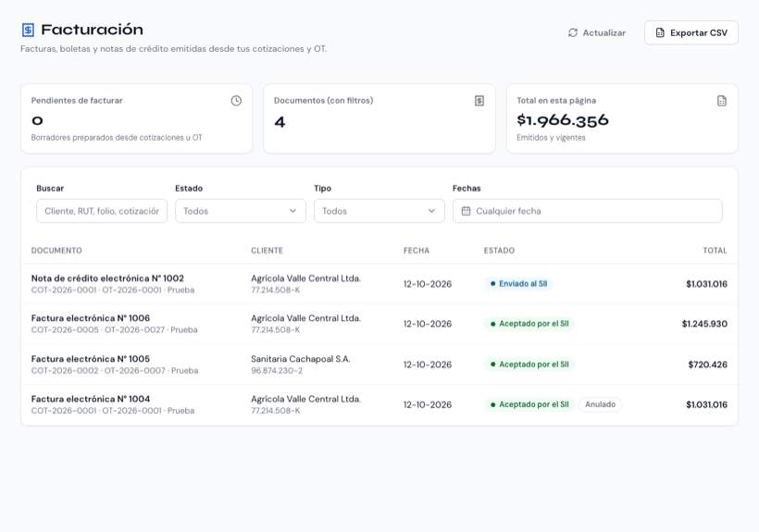Click the DOCUMENTO column header
The width and height of the screenshot is (759, 532).
(56, 251)
